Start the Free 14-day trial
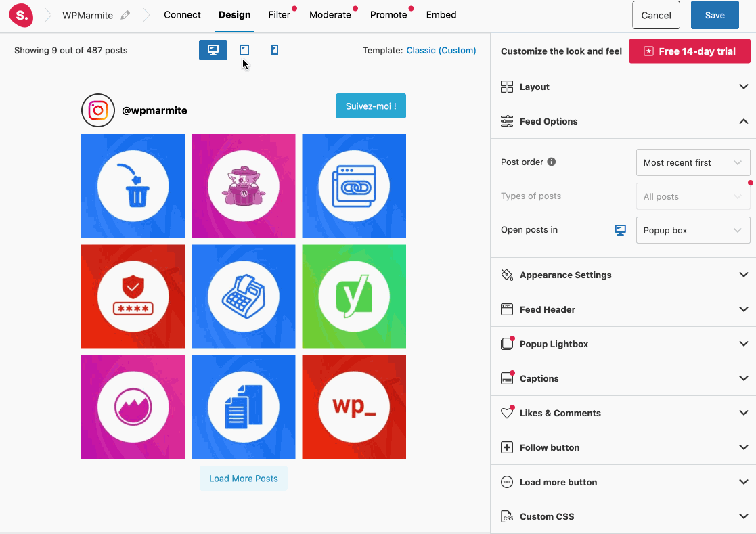756x534 pixels. (690, 51)
